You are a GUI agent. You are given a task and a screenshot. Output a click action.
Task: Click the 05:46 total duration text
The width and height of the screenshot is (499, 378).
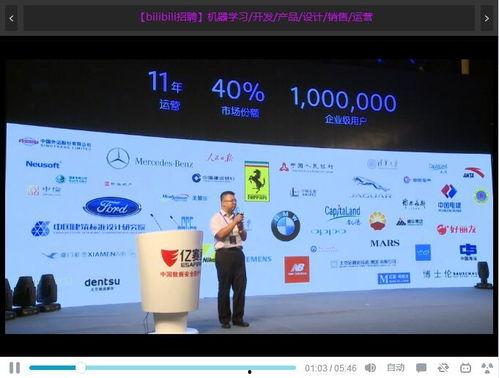[x=345, y=368]
